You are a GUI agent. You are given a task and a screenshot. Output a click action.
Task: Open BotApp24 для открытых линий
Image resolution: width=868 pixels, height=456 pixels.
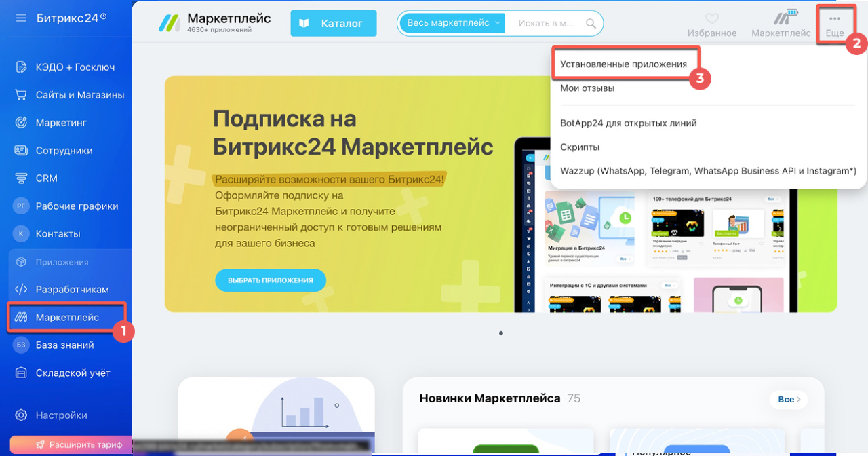(x=629, y=123)
